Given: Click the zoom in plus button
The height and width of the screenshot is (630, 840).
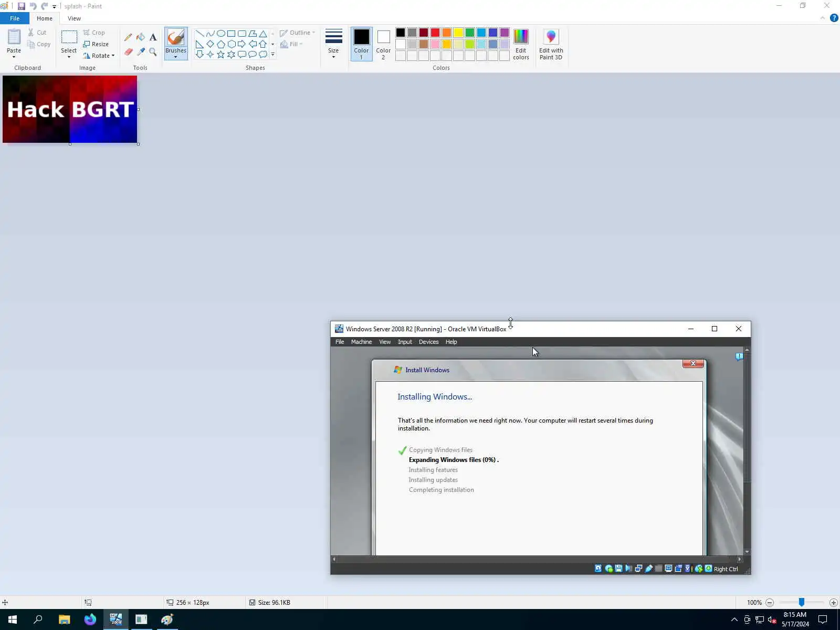Looking at the screenshot, I should (833, 603).
